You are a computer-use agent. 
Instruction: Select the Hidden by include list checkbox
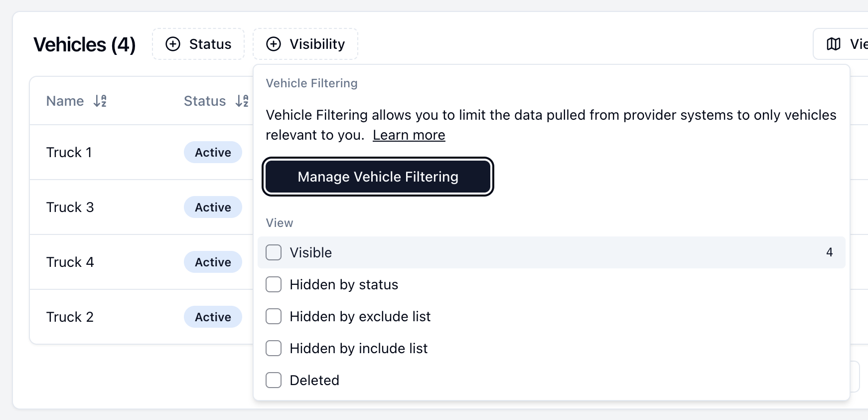click(274, 348)
